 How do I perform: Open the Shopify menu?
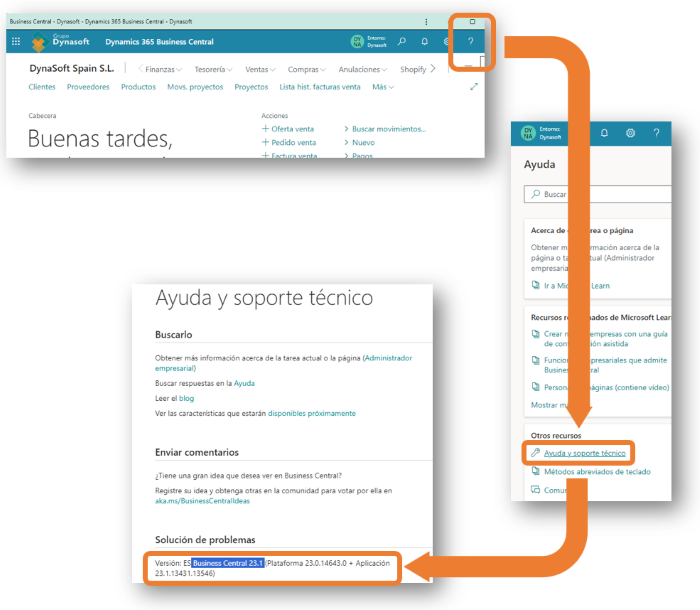pyautogui.click(x=413, y=69)
